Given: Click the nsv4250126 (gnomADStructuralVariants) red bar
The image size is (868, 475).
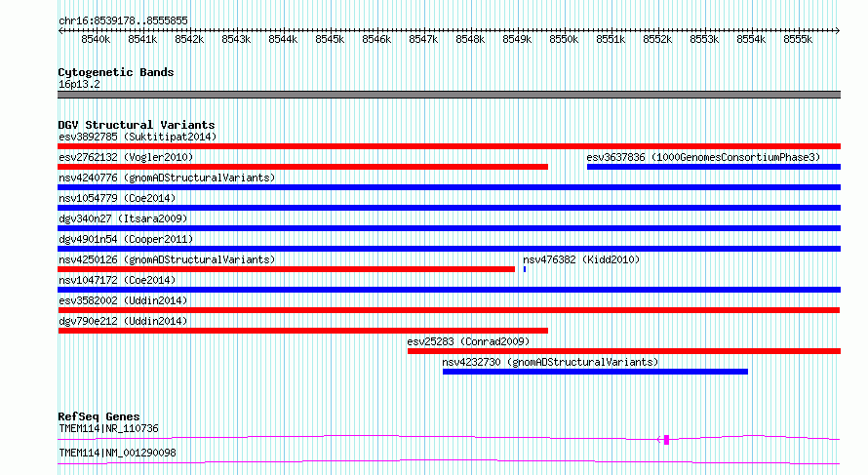Looking at the screenshot, I should point(286,269).
